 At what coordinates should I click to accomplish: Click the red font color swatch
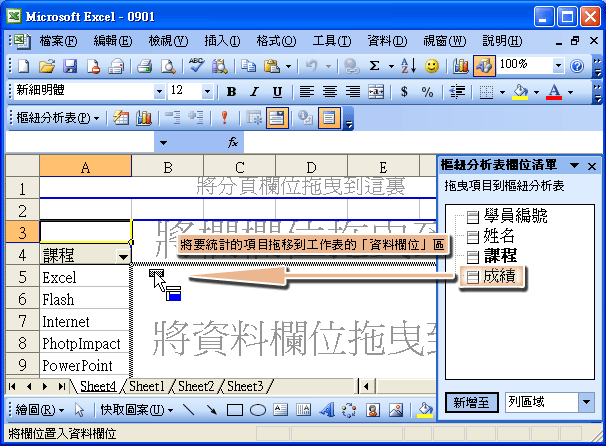click(x=554, y=92)
